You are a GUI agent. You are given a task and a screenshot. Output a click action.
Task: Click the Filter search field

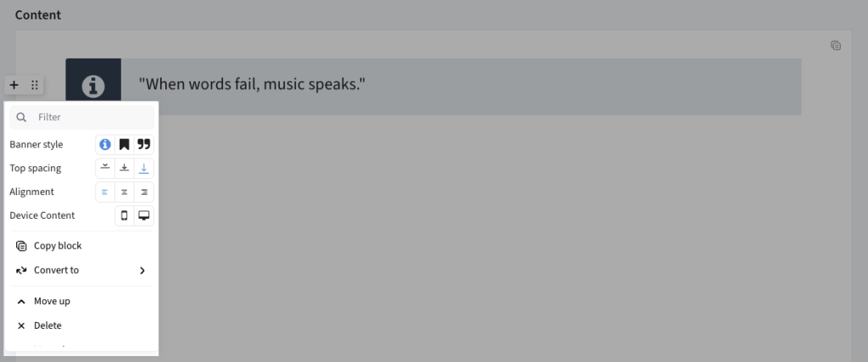pyautogui.click(x=81, y=117)
